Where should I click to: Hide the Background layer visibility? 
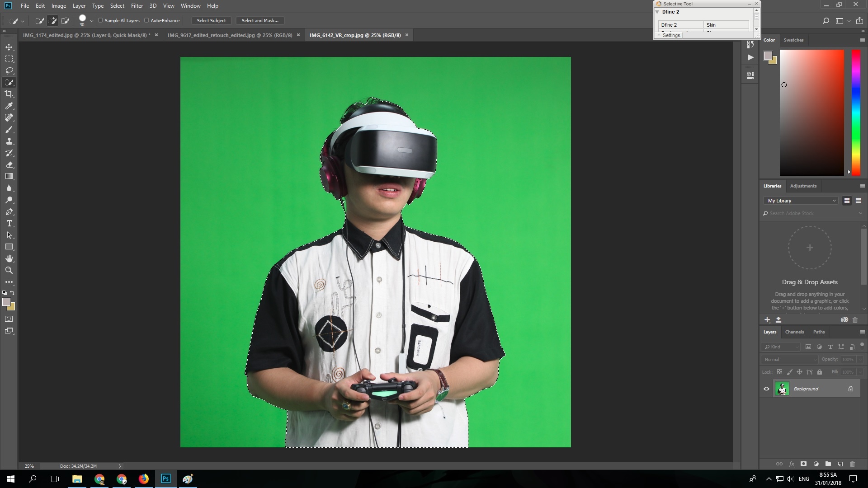(x=767, y=389)
